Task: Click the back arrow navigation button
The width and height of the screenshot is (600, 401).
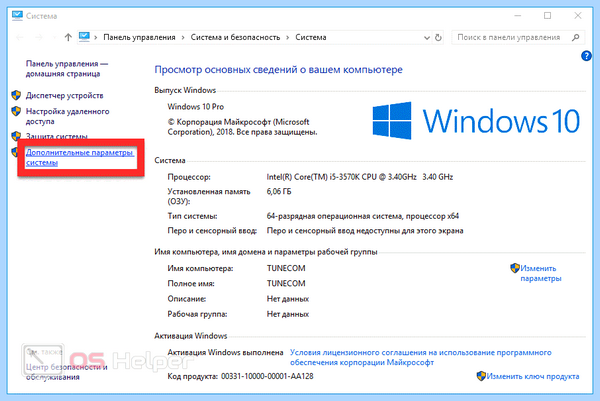Action: point(20,37)
